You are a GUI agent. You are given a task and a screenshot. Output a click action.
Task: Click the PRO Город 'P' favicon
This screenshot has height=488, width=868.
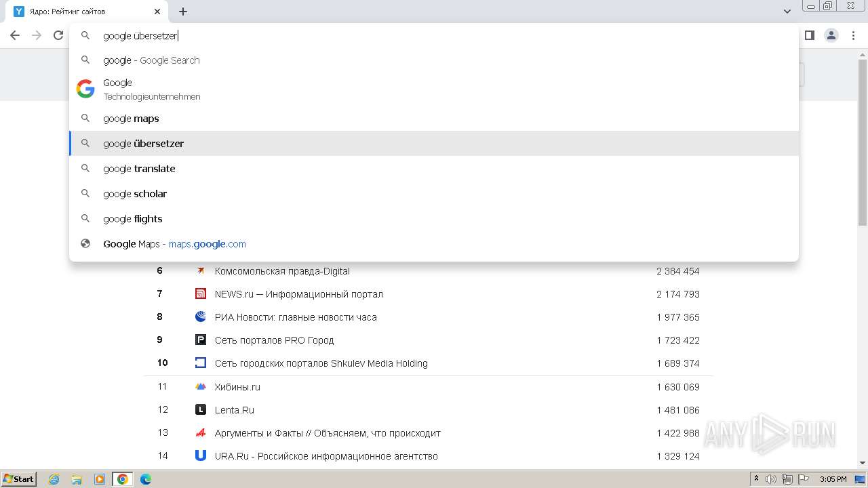pyautogui.click(x=201, y=340)
